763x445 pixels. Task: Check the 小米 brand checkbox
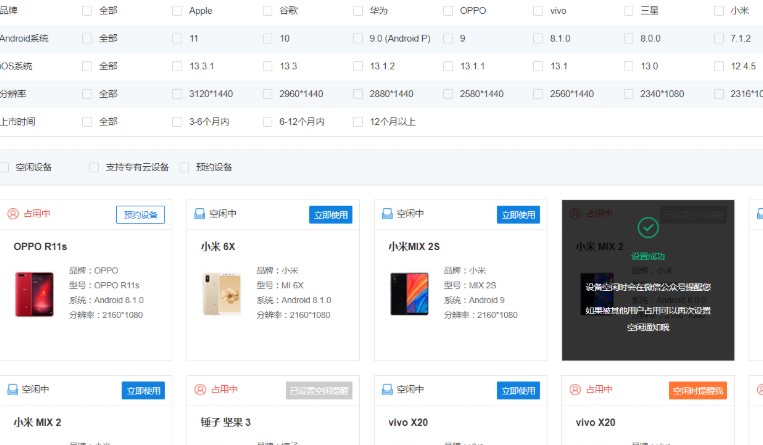tap(719, 11)
